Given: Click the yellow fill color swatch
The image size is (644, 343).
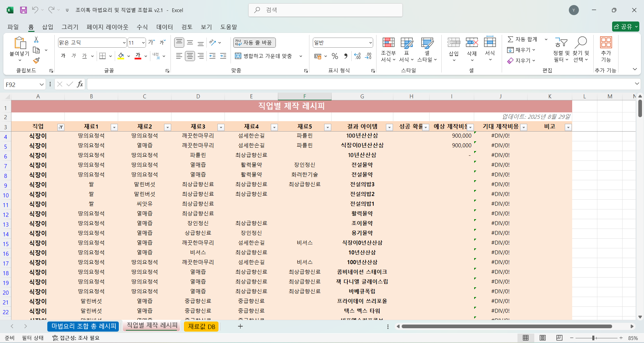Looking at the screenshot, I should click(121, 56).
